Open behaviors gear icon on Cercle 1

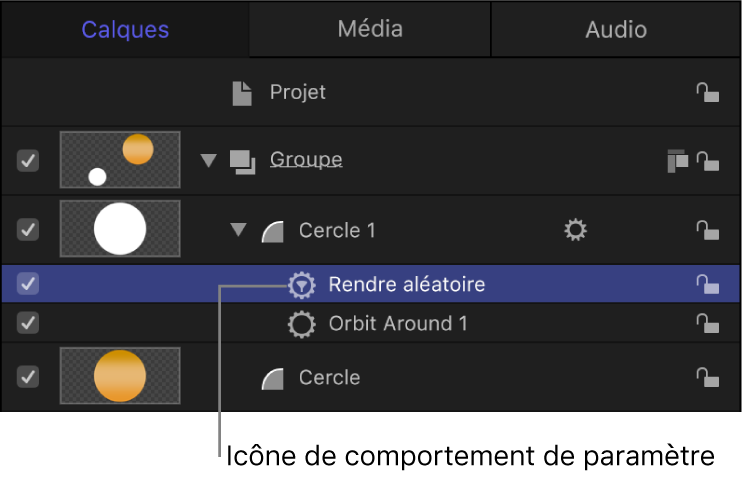575,231
